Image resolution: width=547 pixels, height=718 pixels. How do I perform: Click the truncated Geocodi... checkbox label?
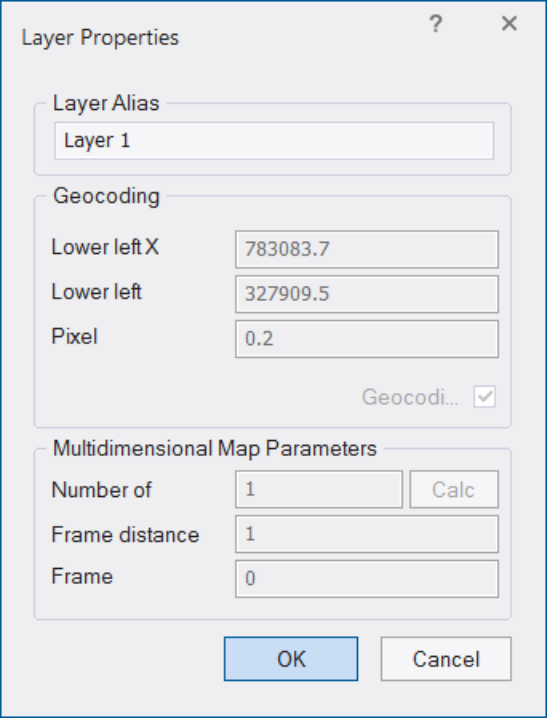tap(410, 397)
